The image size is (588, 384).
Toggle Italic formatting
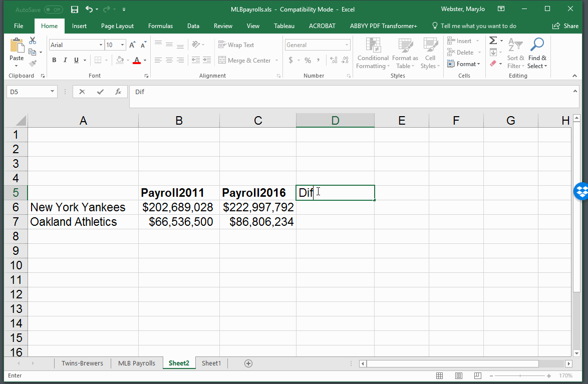pos(65,60)
